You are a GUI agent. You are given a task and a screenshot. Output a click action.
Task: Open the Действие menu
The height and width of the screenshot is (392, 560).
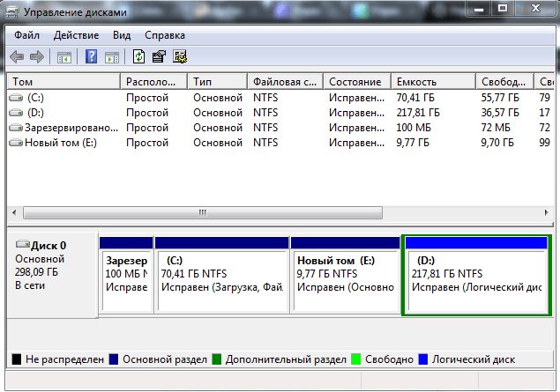coord(76,35)
